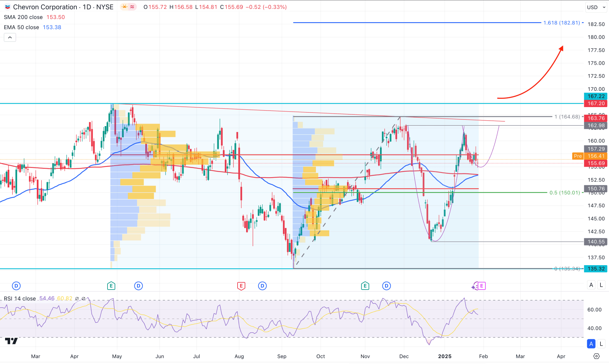Select EMA 50 close indicator legend
The image size is (609, 364).
(x=21, y=27)
